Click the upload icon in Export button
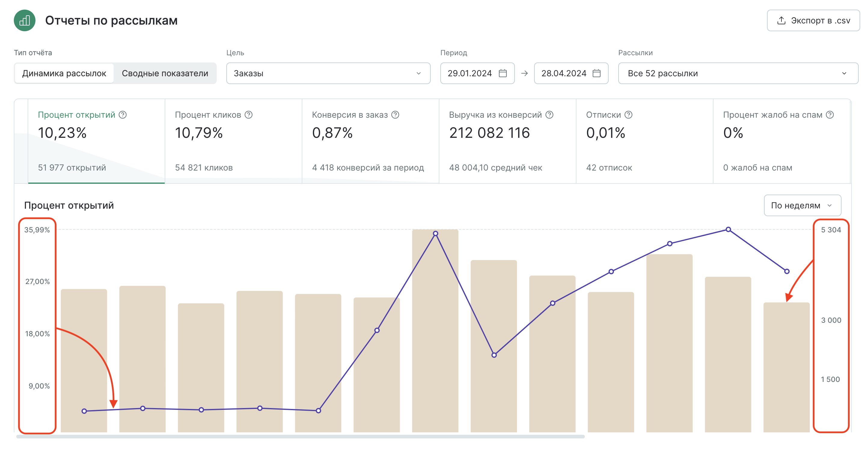 [781, 20]
